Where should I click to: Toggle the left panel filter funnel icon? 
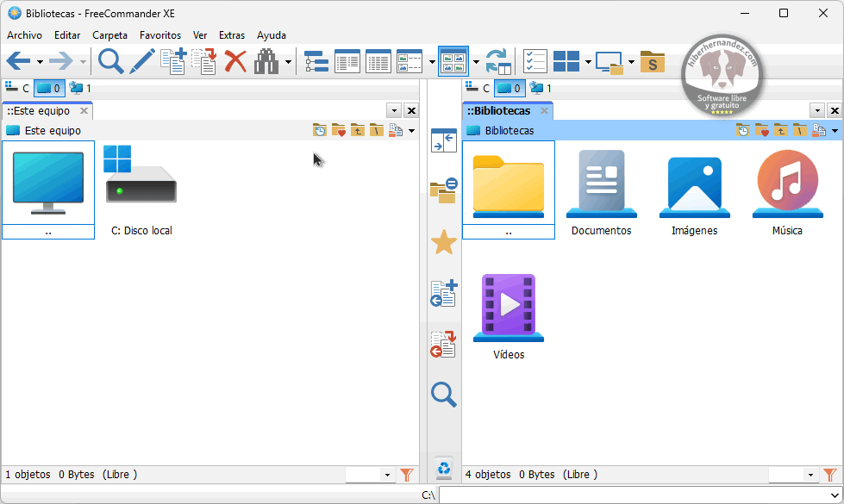(x=407, y=475)
